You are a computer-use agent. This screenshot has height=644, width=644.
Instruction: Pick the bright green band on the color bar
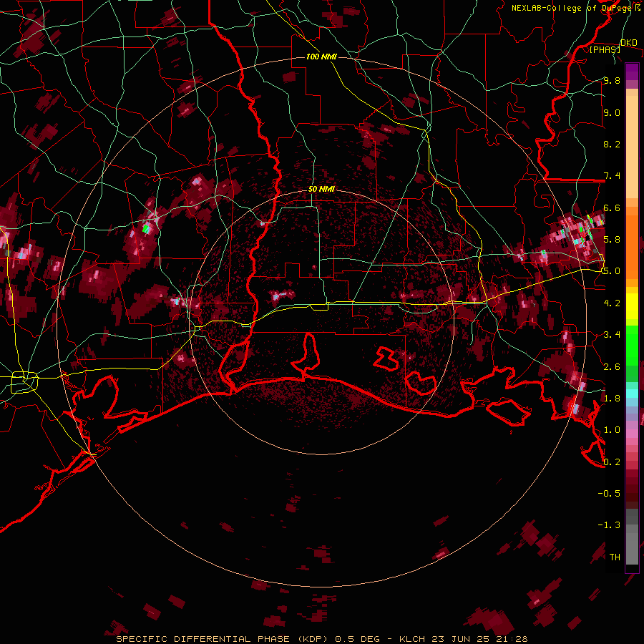coord(632,345)
